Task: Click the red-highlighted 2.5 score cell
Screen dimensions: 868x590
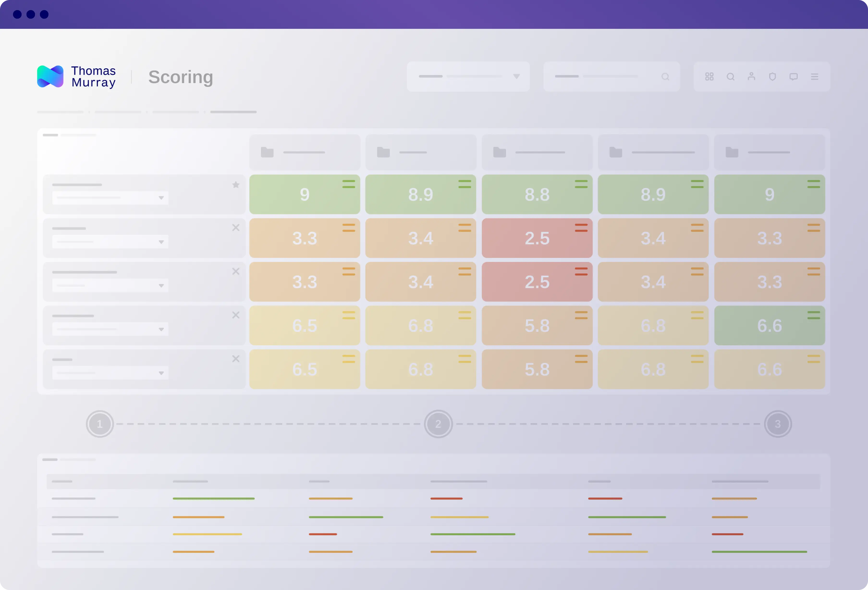Action: pos(537,238)
